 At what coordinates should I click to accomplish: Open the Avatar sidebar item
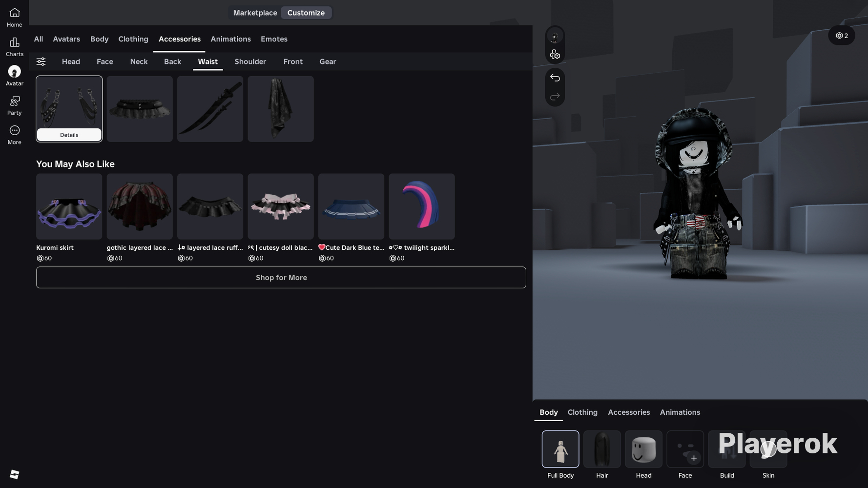click(14, 76)
